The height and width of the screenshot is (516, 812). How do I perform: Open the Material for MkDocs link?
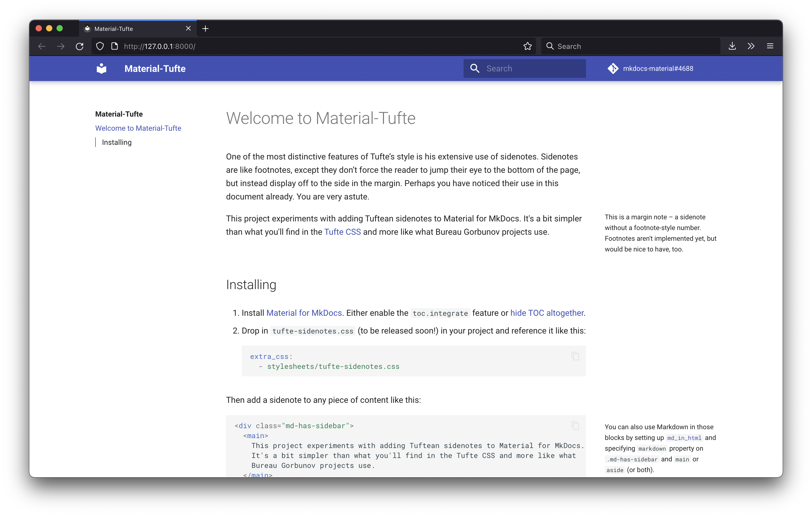(x=304, y=313)
